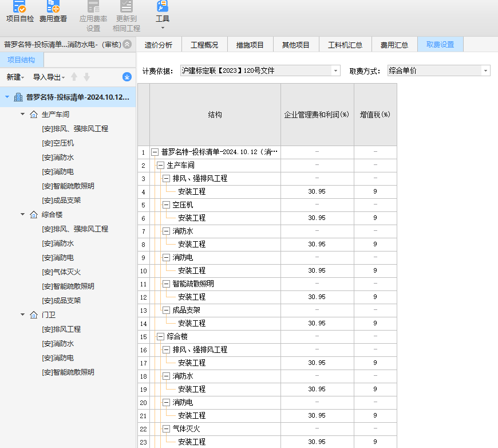Viewport: 498px width, 448px height.
Task: Click the blue download arrow icon
Action: pos(127,77)
